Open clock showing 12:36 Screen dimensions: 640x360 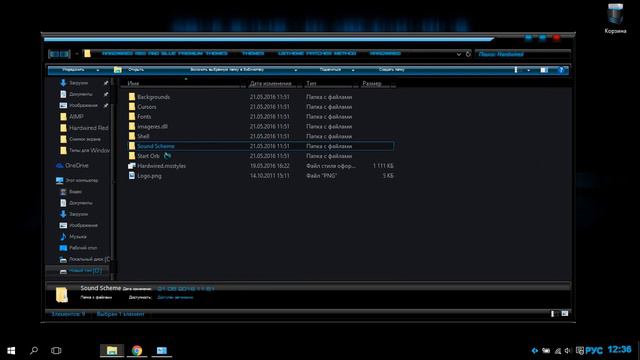point(620,349)
